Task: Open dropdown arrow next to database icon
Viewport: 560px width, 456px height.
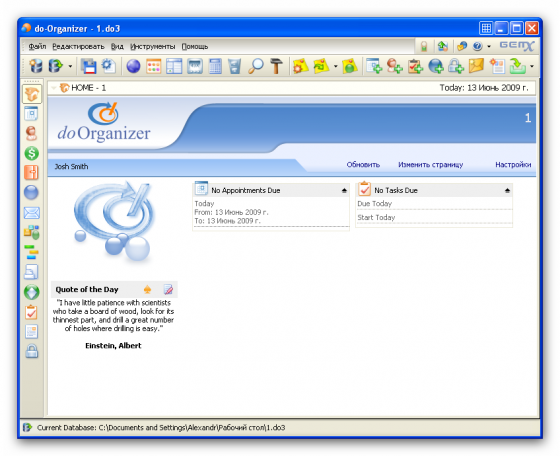Action: pos(70,66)
